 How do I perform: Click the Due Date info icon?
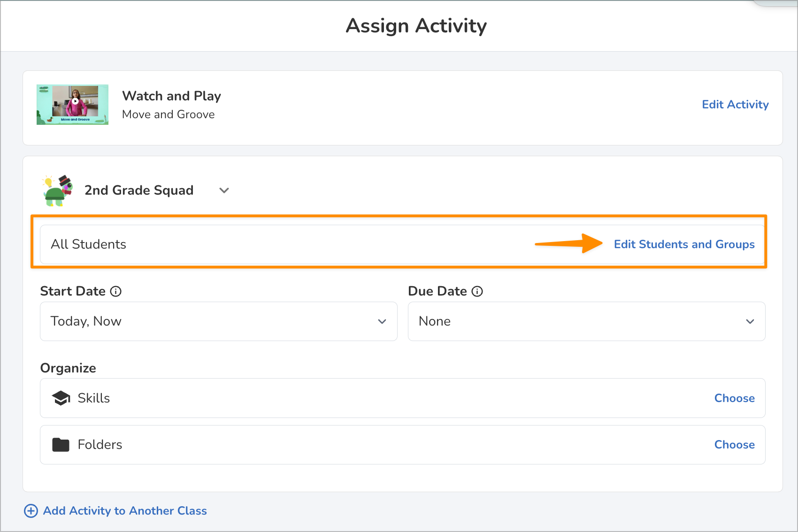[478, 291]
